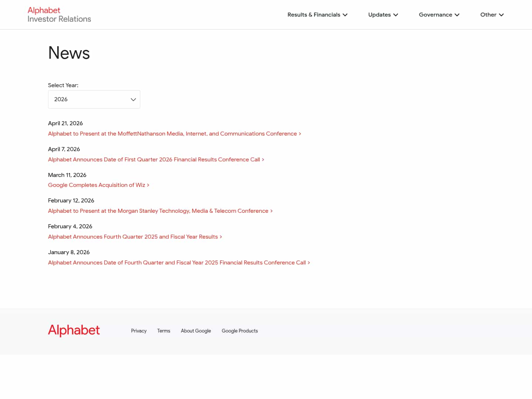Screen dimensions: 532x399
Task: Open the Google Products page
Action: (x=239, y=331)
